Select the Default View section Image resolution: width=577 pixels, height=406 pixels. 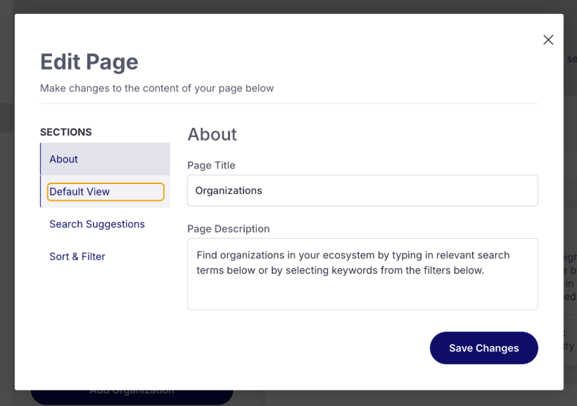[105, 191]
